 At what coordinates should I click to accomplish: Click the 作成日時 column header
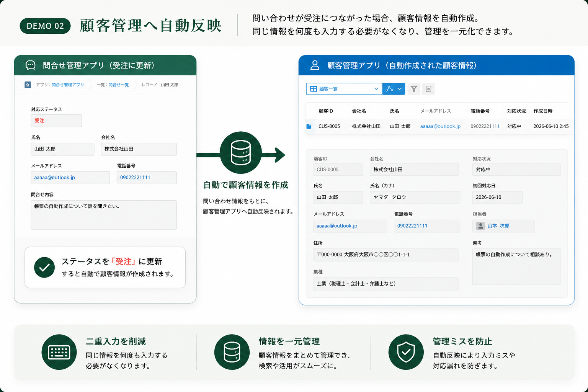[543, 111]
